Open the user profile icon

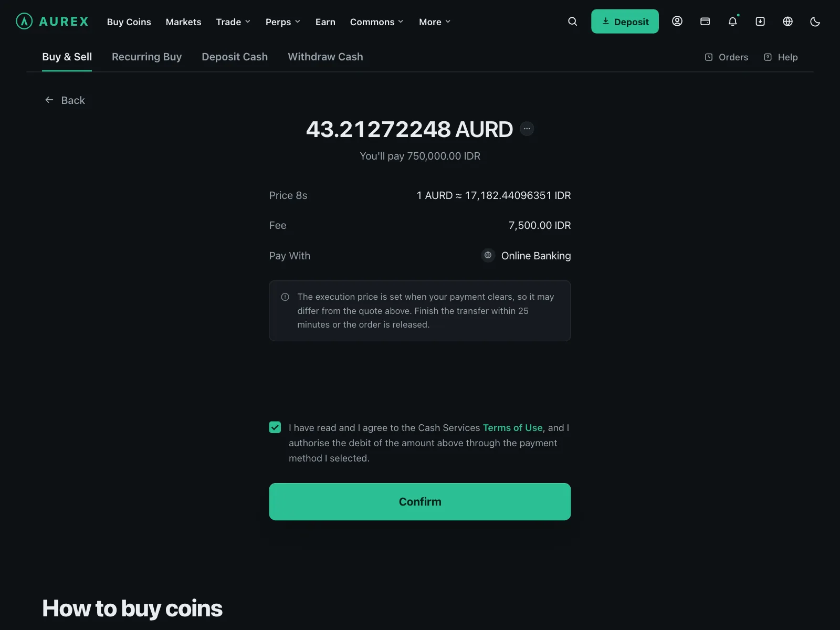[677, 22]
